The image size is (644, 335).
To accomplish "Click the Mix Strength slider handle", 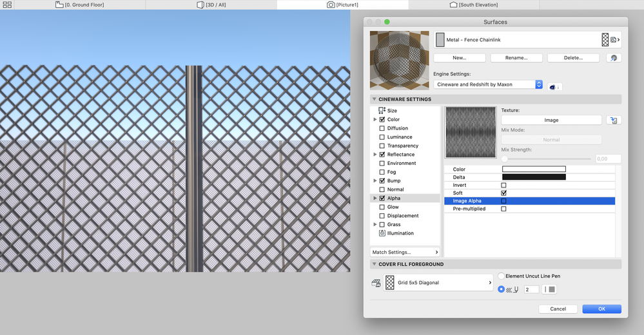I will 504,159.
